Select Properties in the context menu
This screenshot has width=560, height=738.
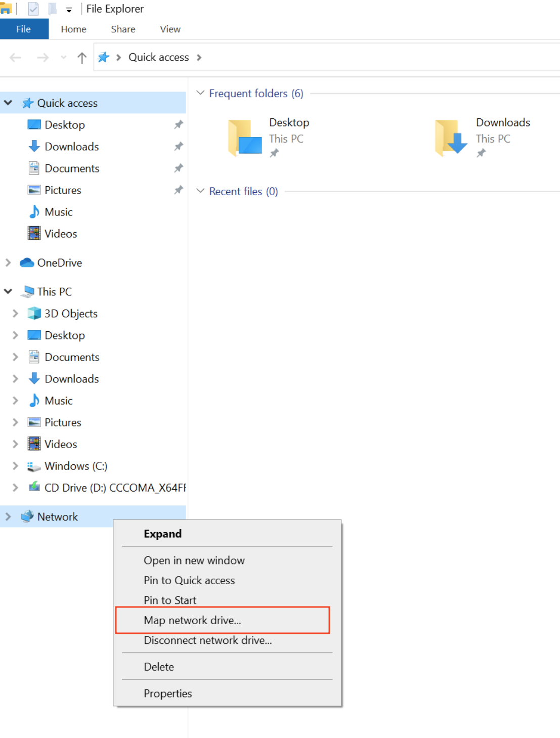point(167,693)
